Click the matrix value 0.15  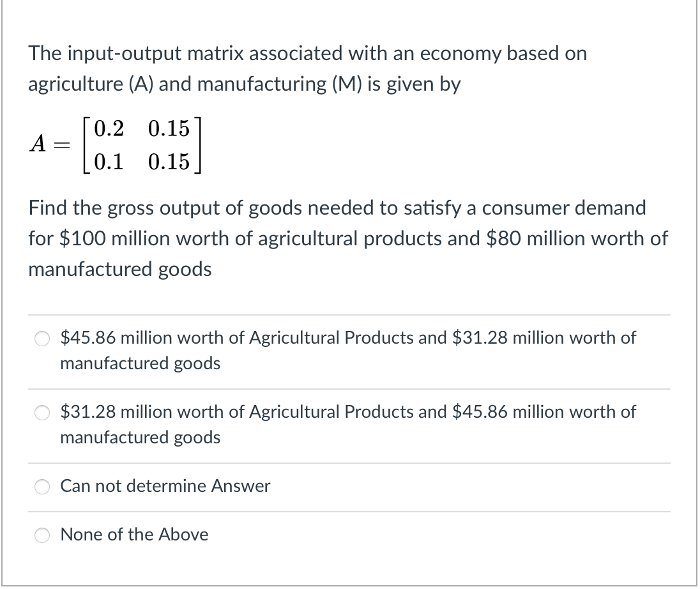click(169, 129)
